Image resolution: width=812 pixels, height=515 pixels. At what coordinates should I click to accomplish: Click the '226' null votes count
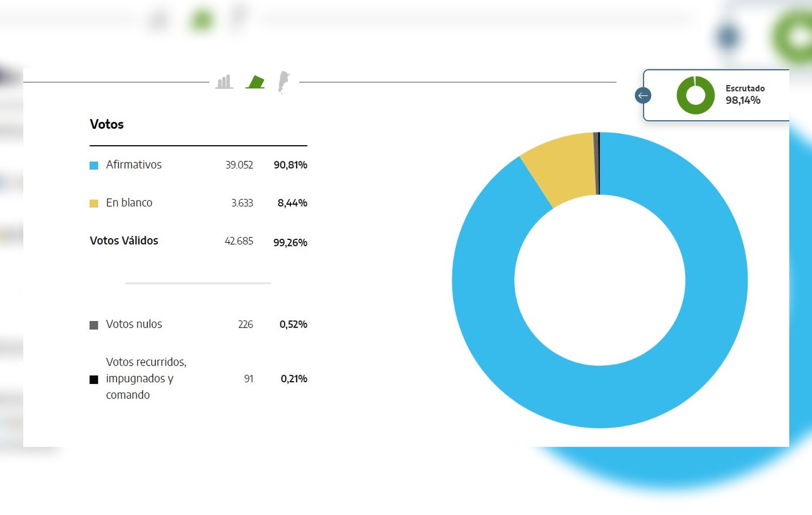(x=246, y=324)
